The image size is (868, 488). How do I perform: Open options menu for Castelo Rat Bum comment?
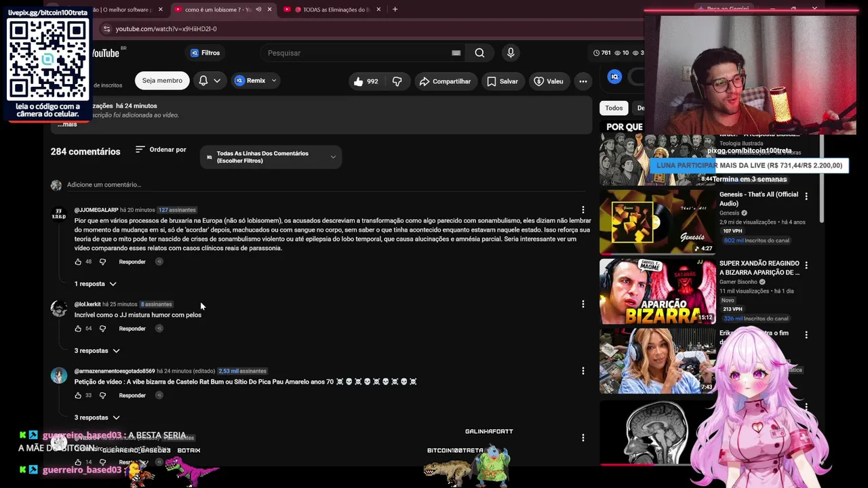tap(583, 371)
